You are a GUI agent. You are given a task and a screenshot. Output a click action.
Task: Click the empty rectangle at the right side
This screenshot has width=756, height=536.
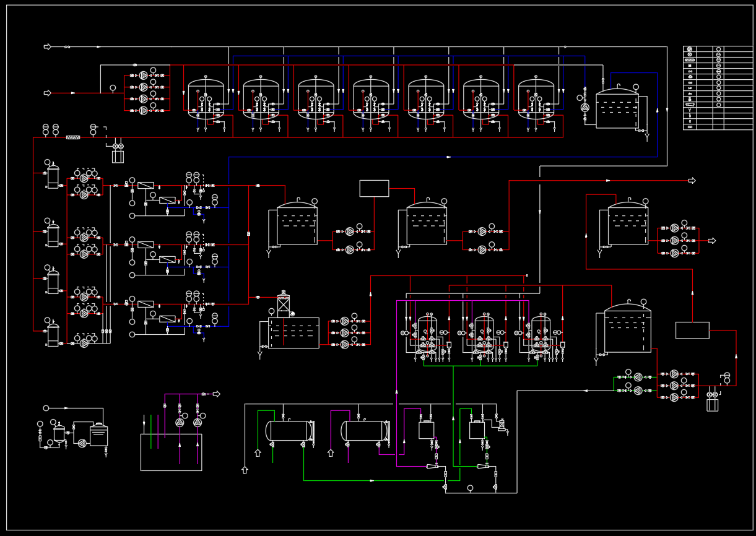[692, 330]
